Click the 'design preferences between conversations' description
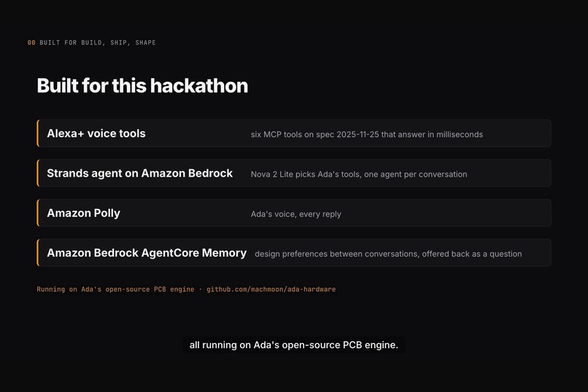This screenshot has width=588, height=392. [388, 254]
